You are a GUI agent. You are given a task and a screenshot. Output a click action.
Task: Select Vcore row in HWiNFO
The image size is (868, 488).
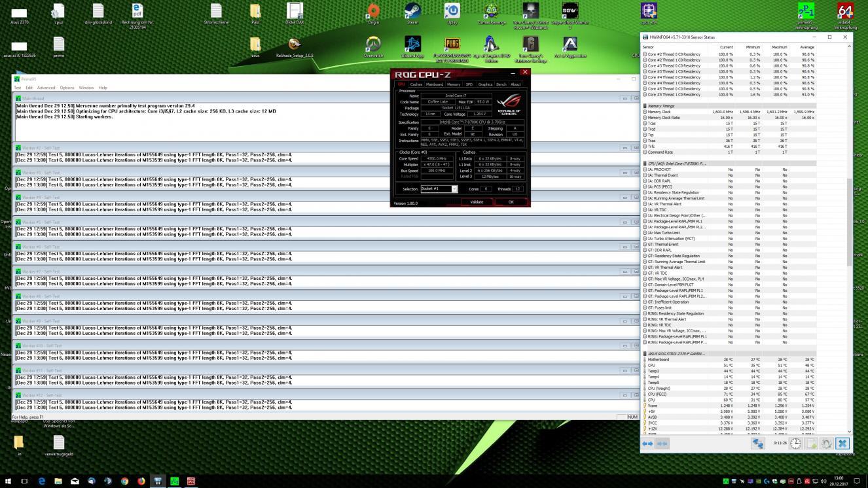point(729,406)
